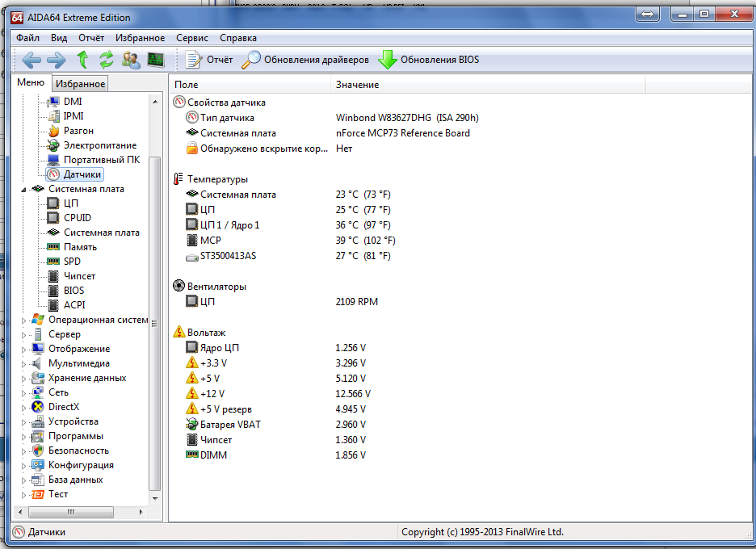The height and width of the screenshot is (549, 756).
Task: Expand the Мультимедиа node
Action: click(x=23, y=364)
